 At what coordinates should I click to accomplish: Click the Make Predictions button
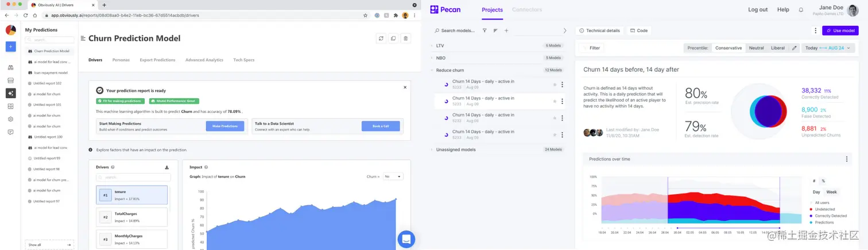coord(225,126)
